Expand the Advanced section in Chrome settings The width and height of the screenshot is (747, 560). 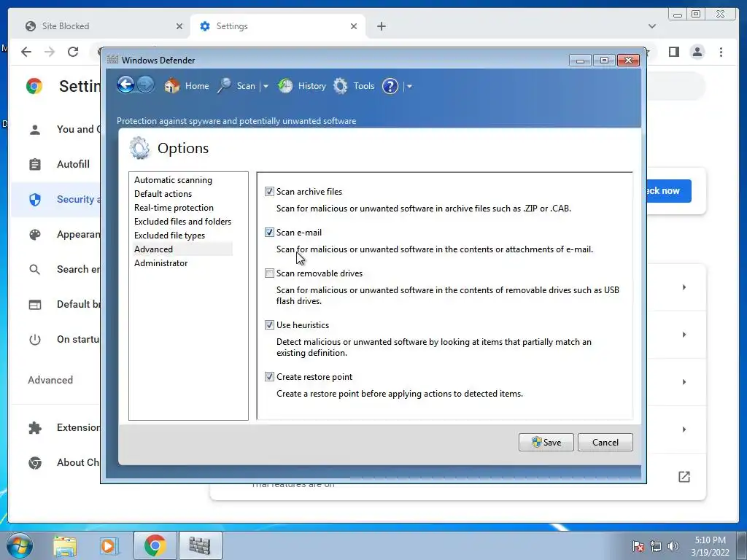coord(50,380)
